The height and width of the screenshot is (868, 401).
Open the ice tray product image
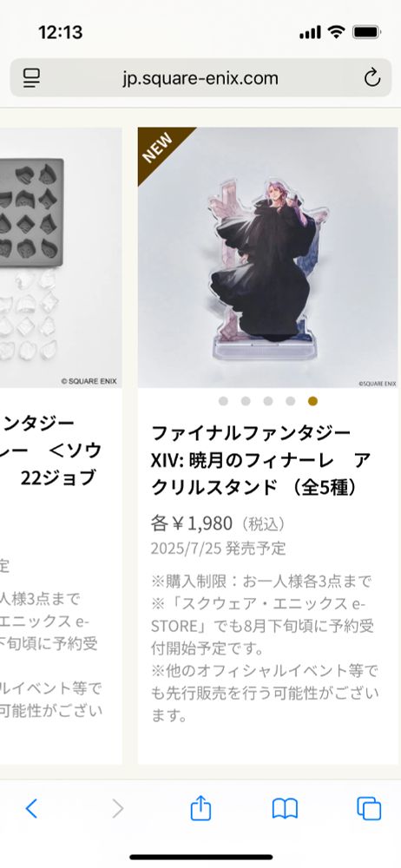(61, 258)
